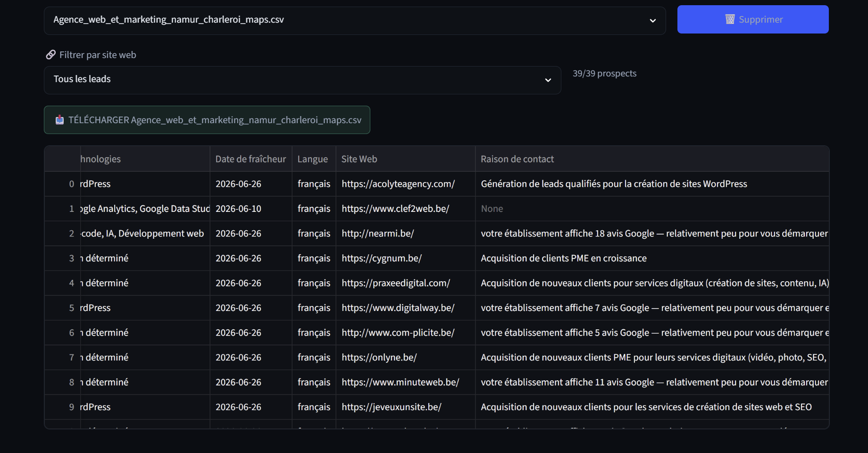Screen dimensions: 868x453
Task: Select row index 0
Action: (x=62, y=184)
